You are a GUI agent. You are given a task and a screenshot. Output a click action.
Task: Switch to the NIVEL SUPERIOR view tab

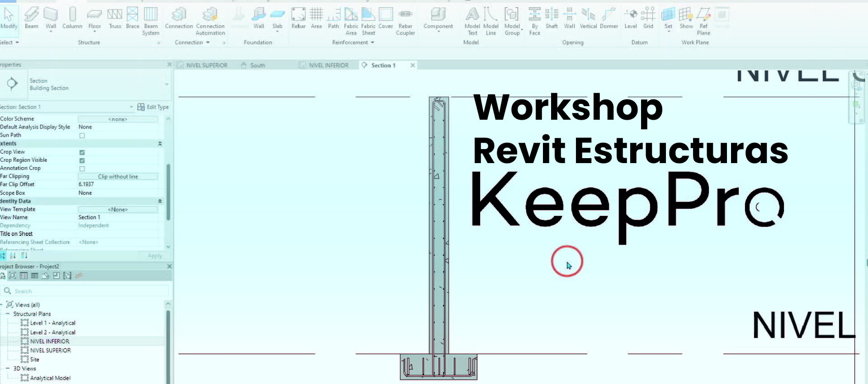(x=207, y=66)
